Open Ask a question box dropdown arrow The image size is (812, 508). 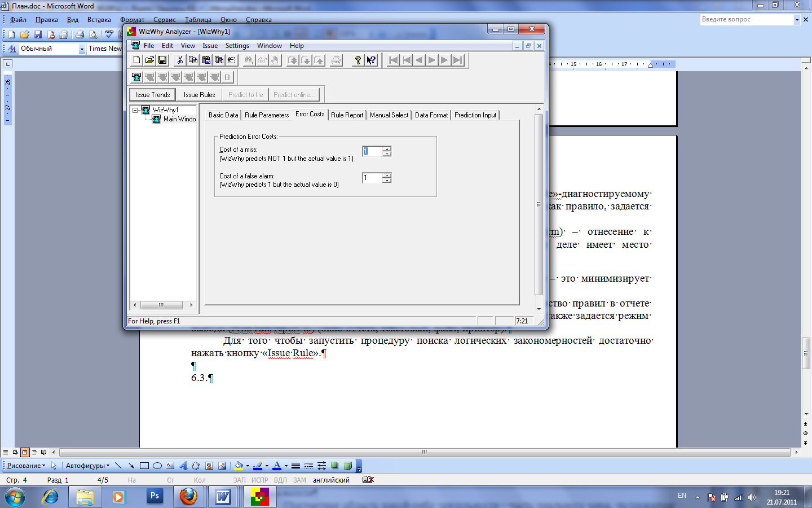click(797, 19)
